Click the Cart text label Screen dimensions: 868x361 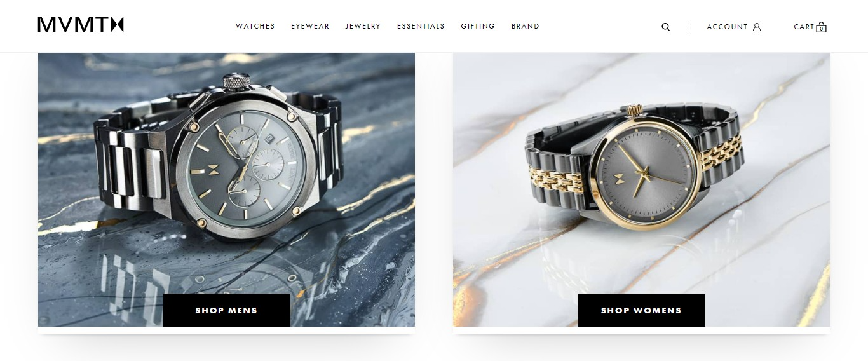point(804,27)
